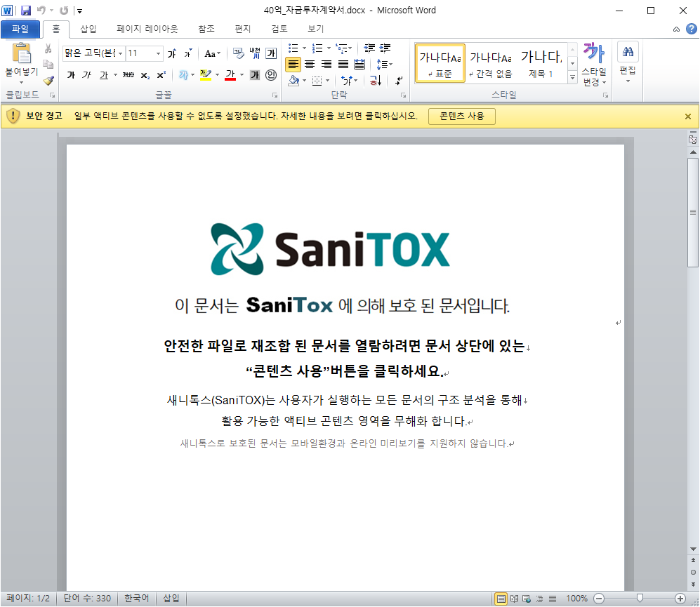Image resolution: width=700 pixels, height=607 pixels.
Task: Switch to the 페이지 레이아웃 tab
Action: tap(147, 29)
